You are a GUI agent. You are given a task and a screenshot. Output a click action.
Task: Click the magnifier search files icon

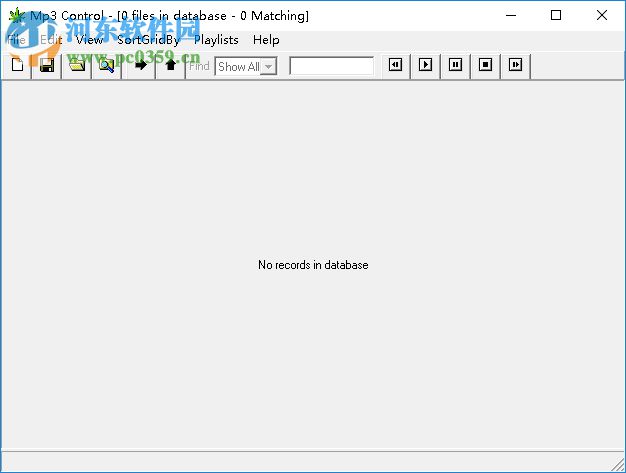(107, 65)
